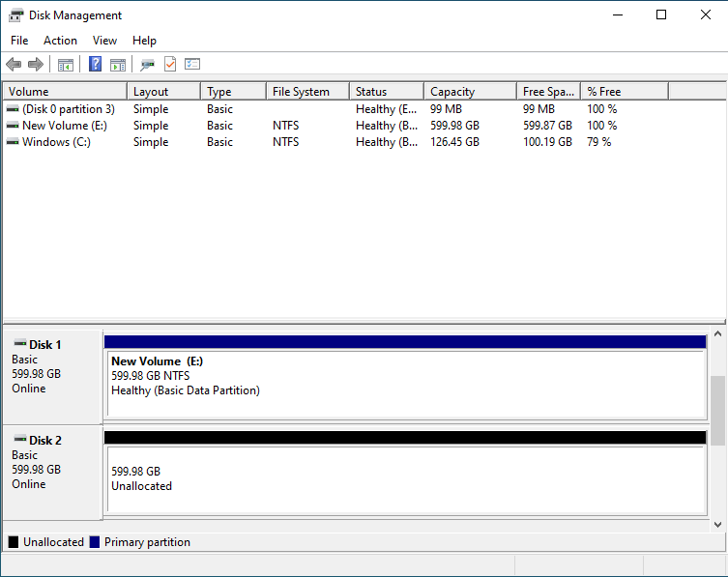Toggle Show/Hide Console Tree icon
This screenshot has width=728, height=577.
coord(66,64)
